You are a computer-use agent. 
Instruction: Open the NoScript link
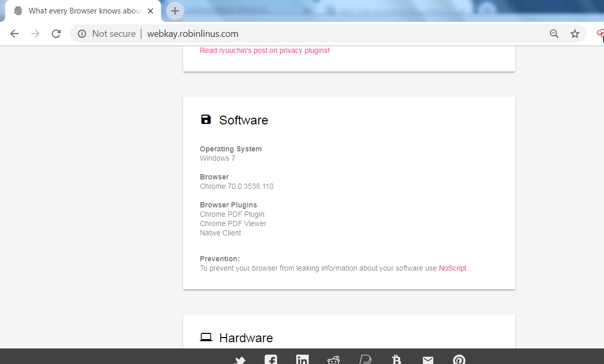click(x=452, y=268)
